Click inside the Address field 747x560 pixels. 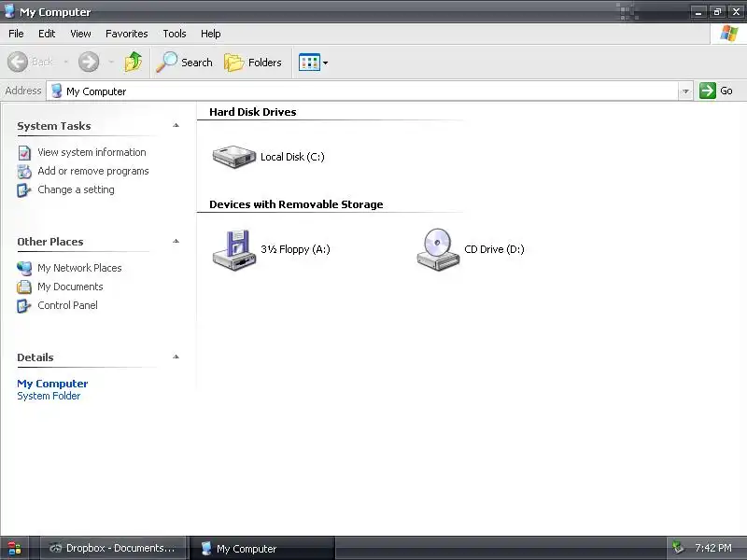click(x=362, y=91)
